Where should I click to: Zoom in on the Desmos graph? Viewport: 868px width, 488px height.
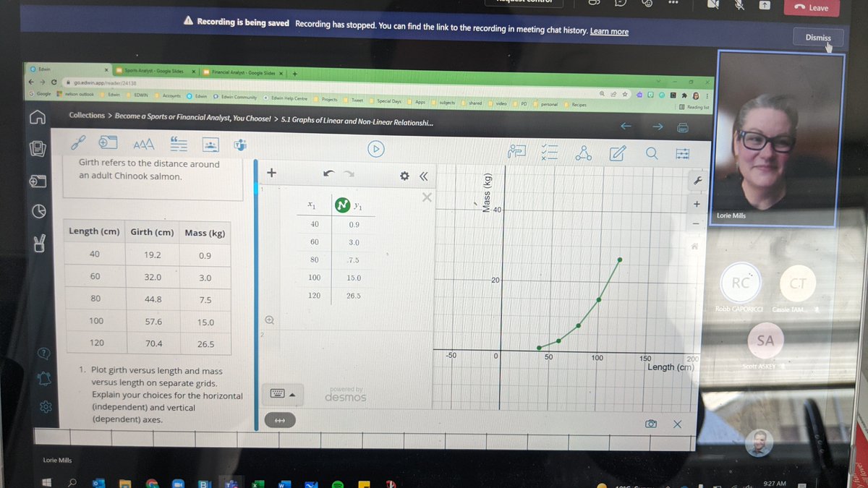point(697,205)
